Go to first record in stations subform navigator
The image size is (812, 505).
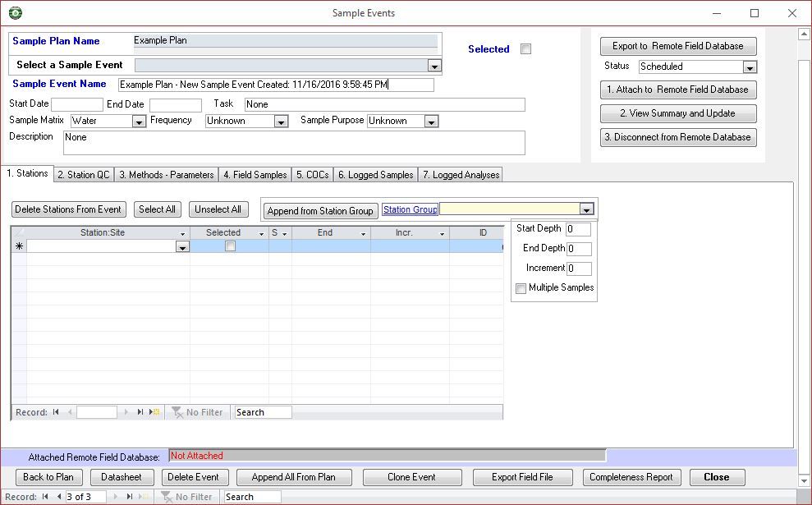click(56, 412)
